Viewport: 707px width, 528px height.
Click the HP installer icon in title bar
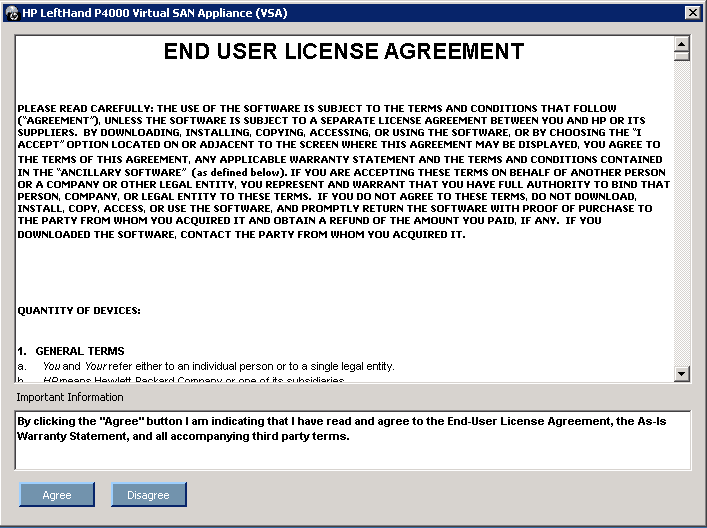click(x=12, y=13)
